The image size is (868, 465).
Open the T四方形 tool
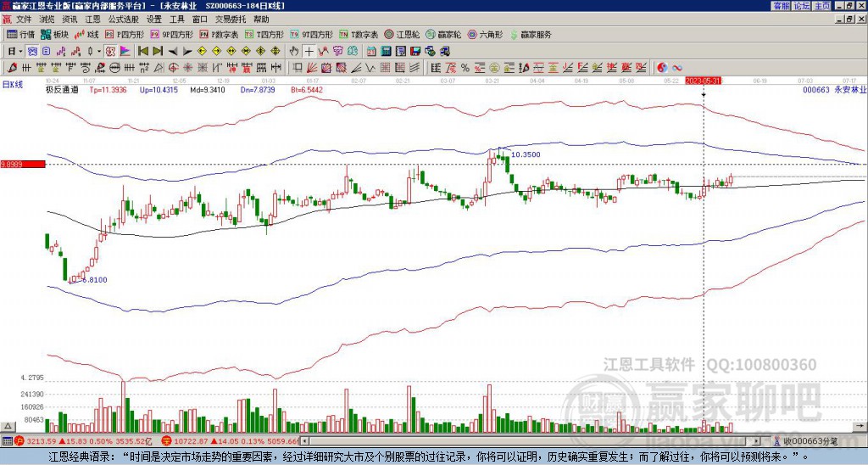264,34
